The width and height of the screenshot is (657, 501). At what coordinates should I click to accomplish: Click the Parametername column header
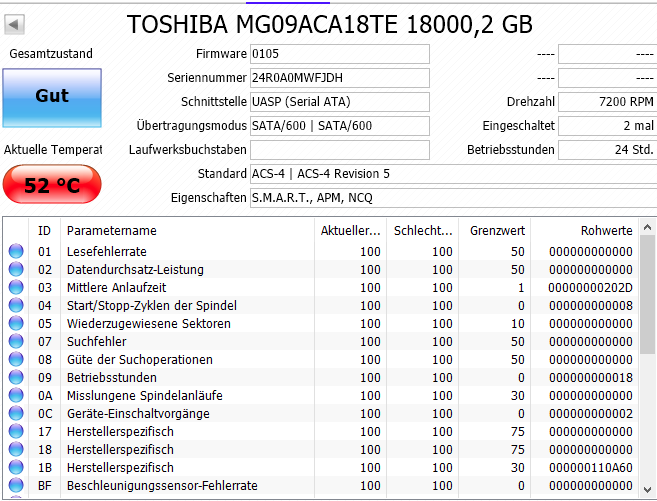[x=187, y=230]
